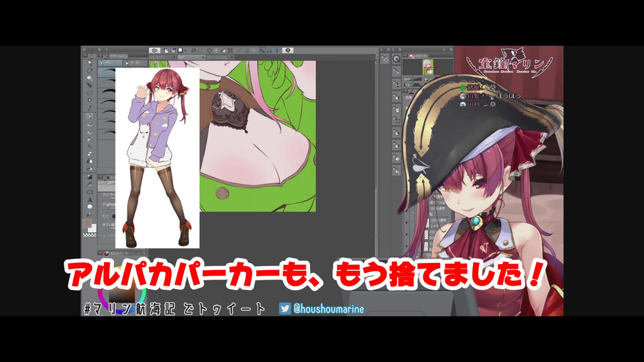Expand the double-right arrow beside canvas
The height and width of the screenshot is (362, 644).
point(388,50)
